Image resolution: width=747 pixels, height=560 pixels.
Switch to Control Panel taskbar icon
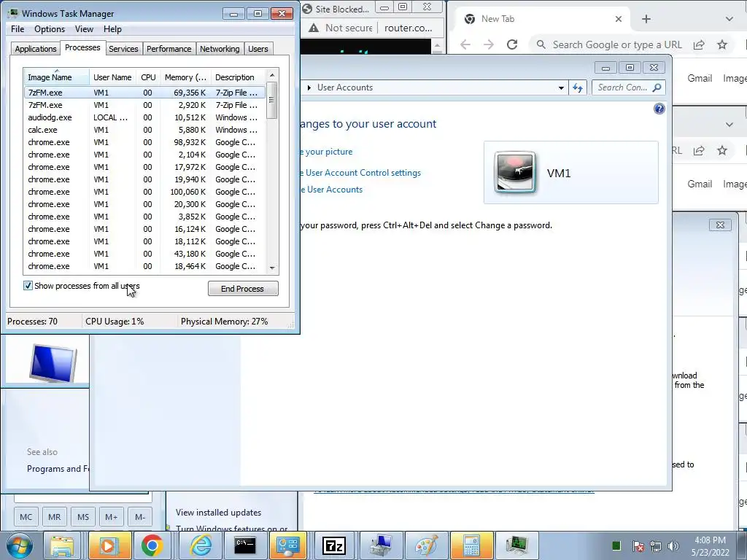287,545
